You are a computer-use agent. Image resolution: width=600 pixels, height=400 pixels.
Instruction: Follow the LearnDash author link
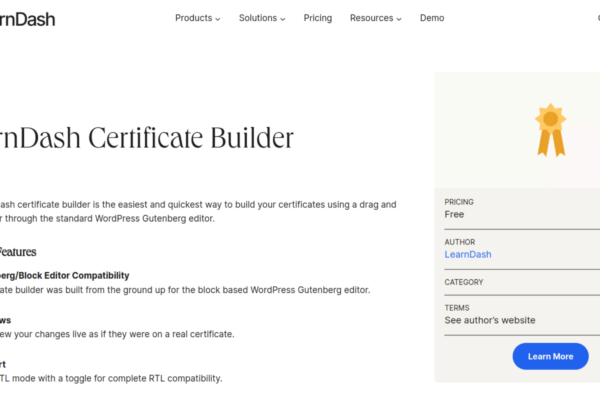pyautogui.click(x=468, y=254)
